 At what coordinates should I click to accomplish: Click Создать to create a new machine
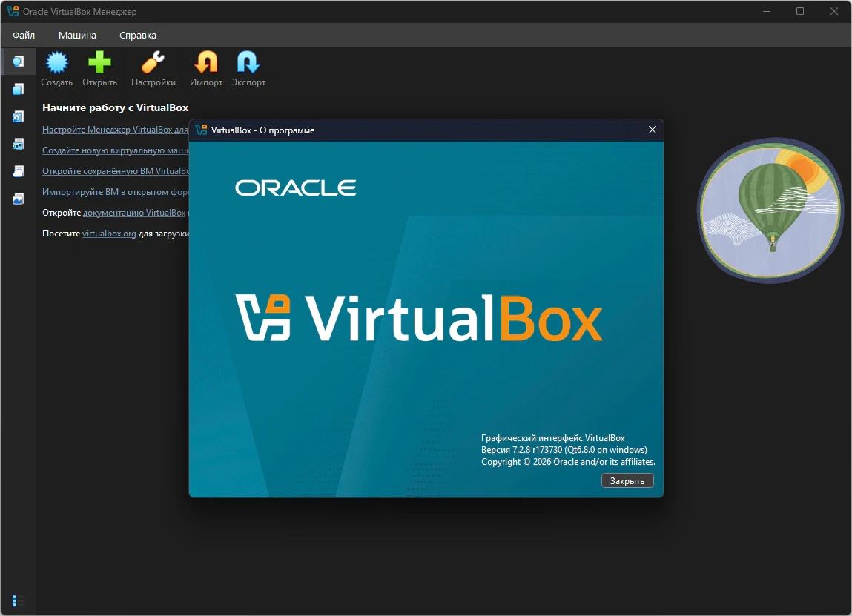click(56, 68)
